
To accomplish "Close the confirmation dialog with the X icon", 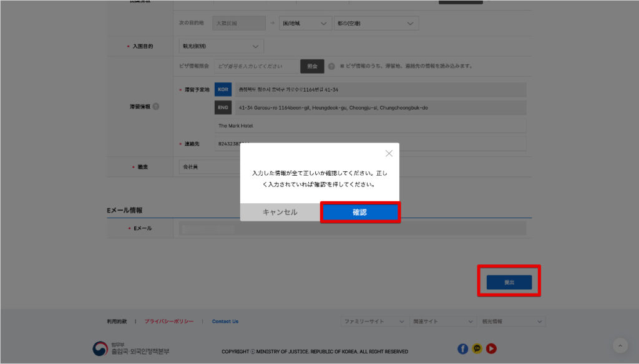I will tap(389, 153).
